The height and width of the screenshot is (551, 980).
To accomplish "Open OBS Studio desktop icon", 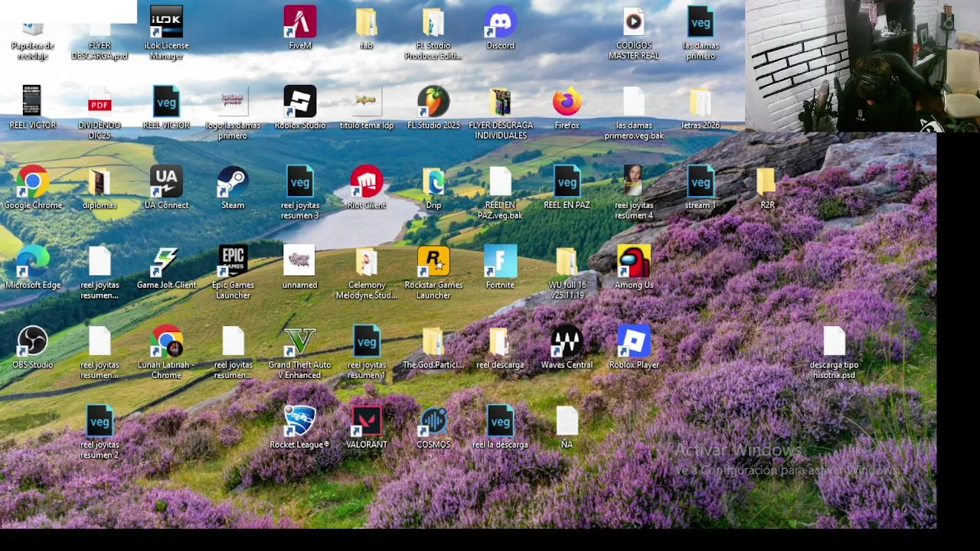I will coord(33,341).
